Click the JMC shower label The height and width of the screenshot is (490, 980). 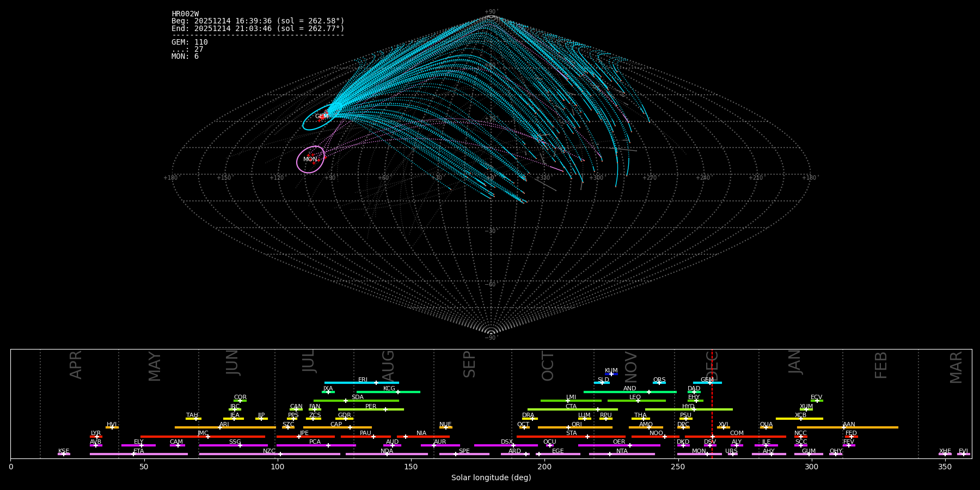pyautogui.click(x=203, y=433)
